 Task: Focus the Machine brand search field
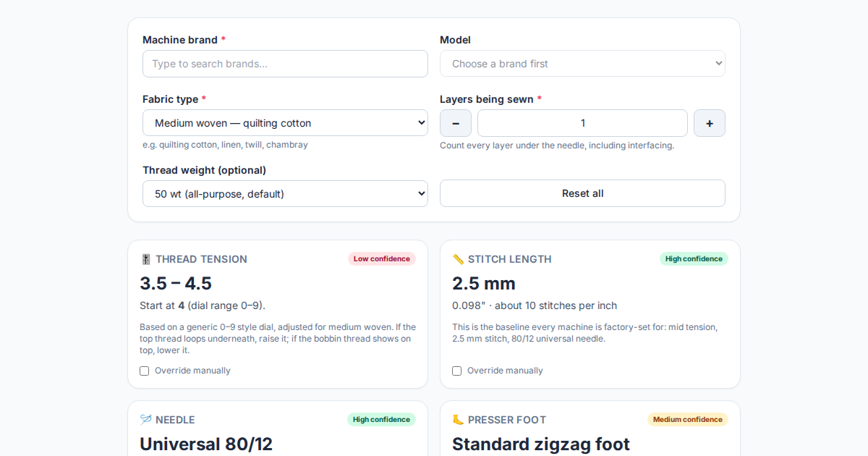pos(285,64)
